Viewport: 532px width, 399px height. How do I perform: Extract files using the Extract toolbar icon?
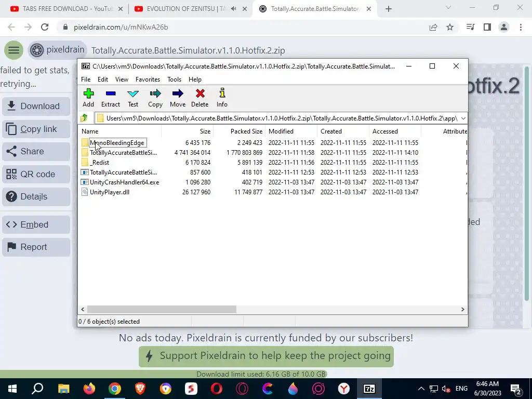111,98
